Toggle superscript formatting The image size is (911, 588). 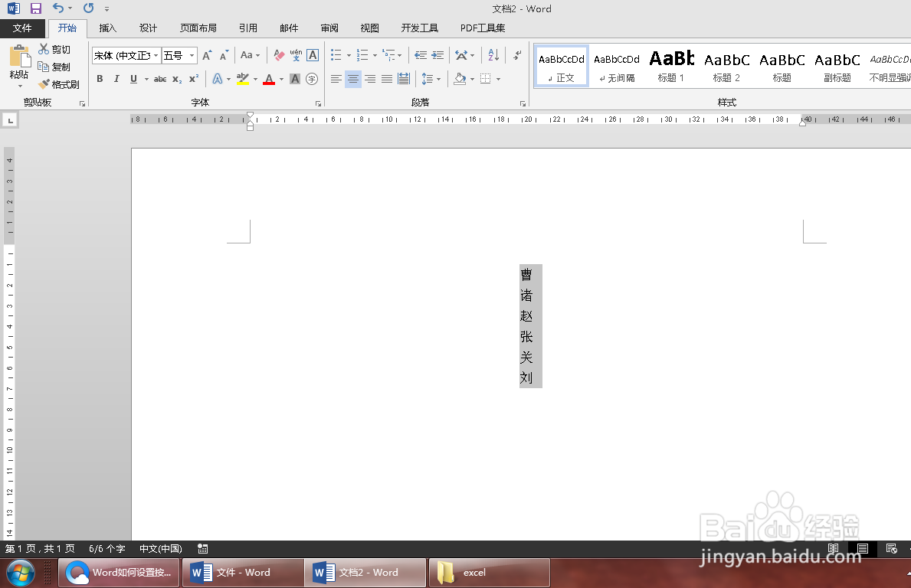click(194, 78)
